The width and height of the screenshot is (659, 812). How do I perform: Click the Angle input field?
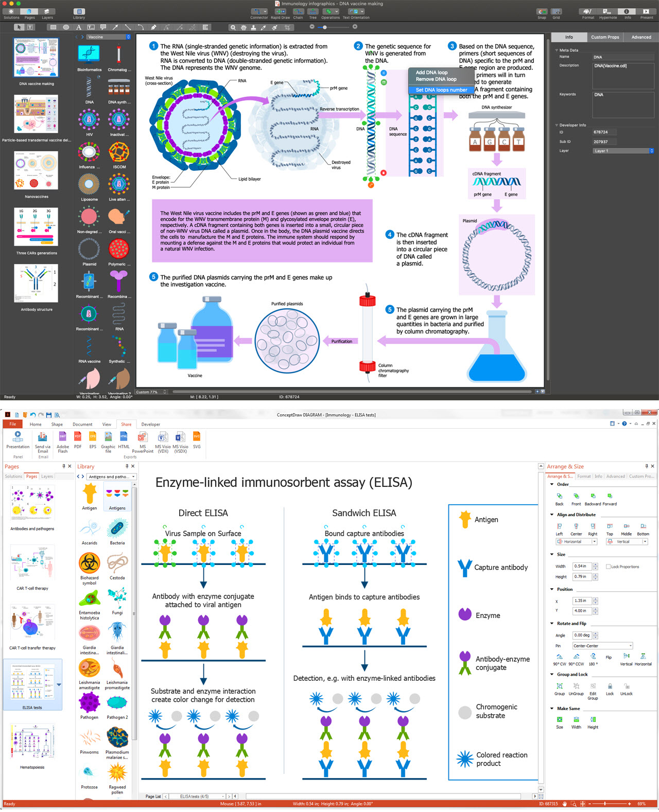click(583, 636)
